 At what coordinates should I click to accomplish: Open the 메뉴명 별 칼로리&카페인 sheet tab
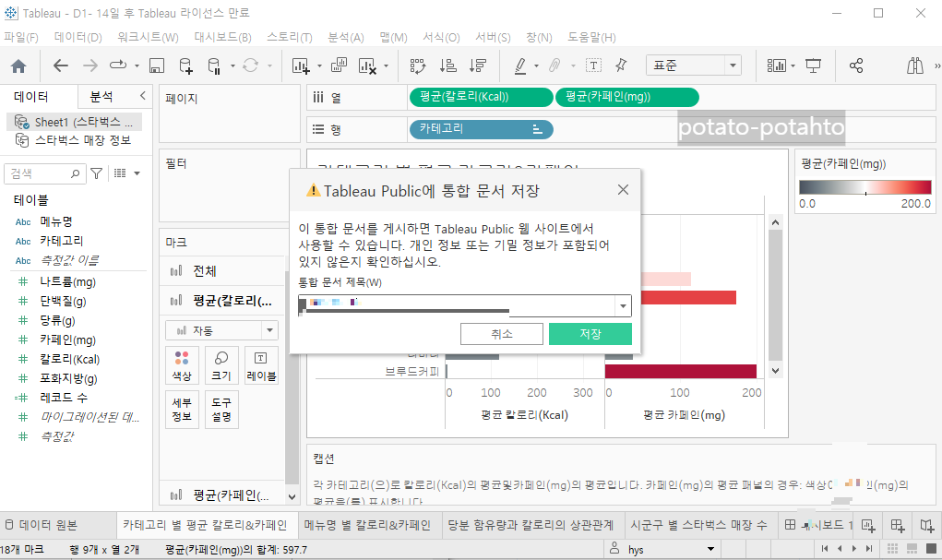[x=367, y=525]
